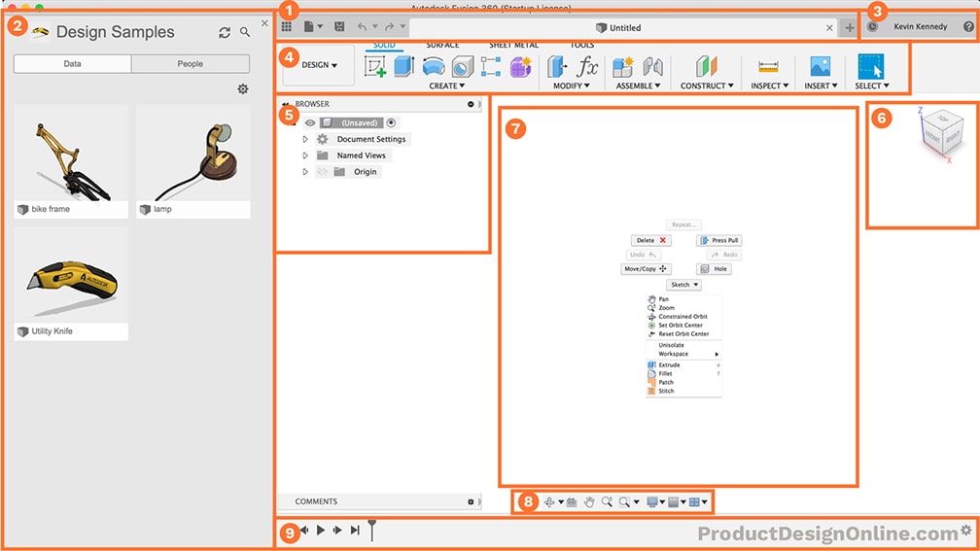Click the Orbit tool in navigation bar
Screen dimensions: 980x551
[x=549, y=501]
